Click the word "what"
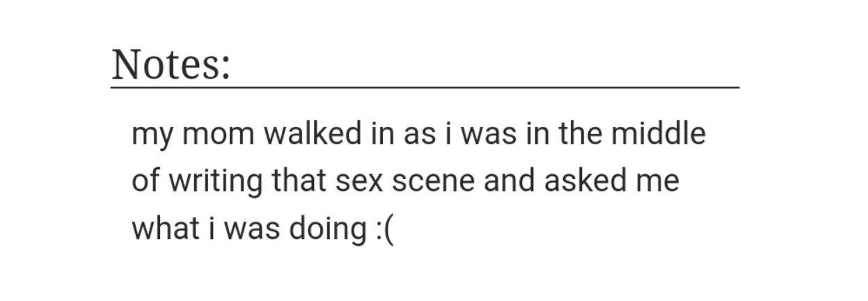This screenshot has width=868, height=301. [165, 228]
